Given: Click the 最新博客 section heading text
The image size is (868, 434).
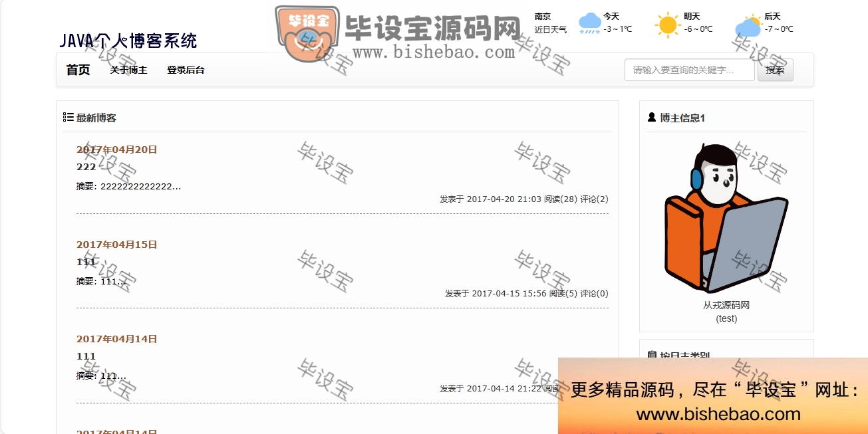Looking at the screenshot, I should tap(96, 118).
